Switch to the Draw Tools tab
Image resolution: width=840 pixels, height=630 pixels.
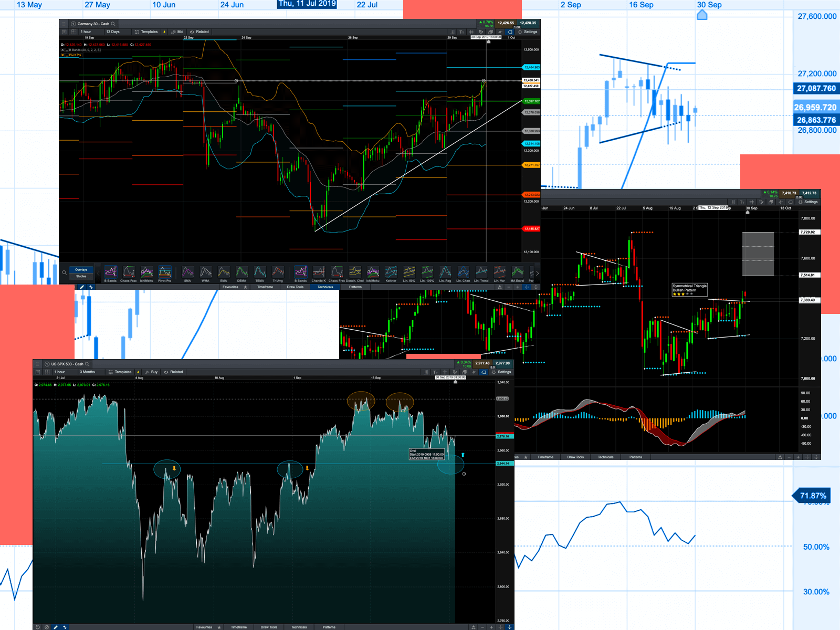[297, 287]
